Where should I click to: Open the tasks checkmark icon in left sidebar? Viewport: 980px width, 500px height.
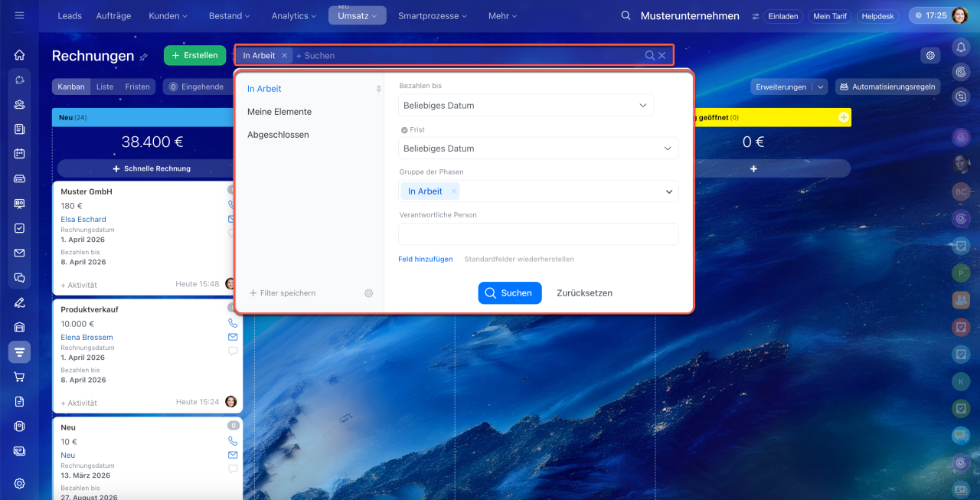pos(19,228)
